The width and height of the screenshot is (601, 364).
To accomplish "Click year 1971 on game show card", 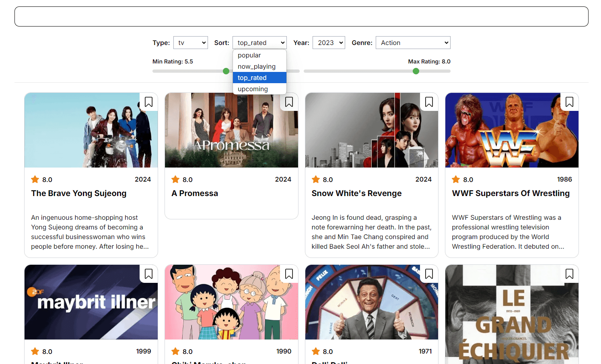I will 425,351.
